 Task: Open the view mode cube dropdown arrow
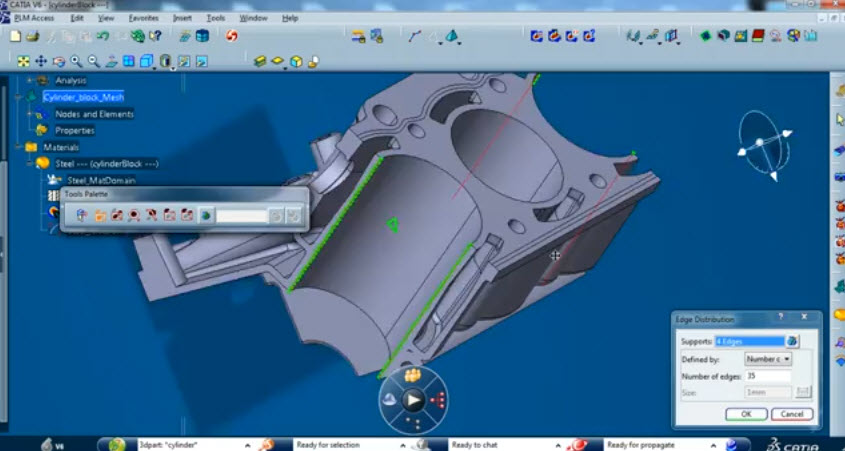click(155, 68)
